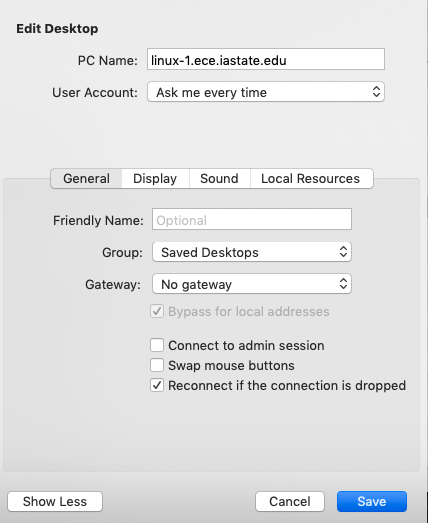Focus the PC Name text field
Image resolution: width=428 pixels, height=523 pixels.
click(266, 59)
